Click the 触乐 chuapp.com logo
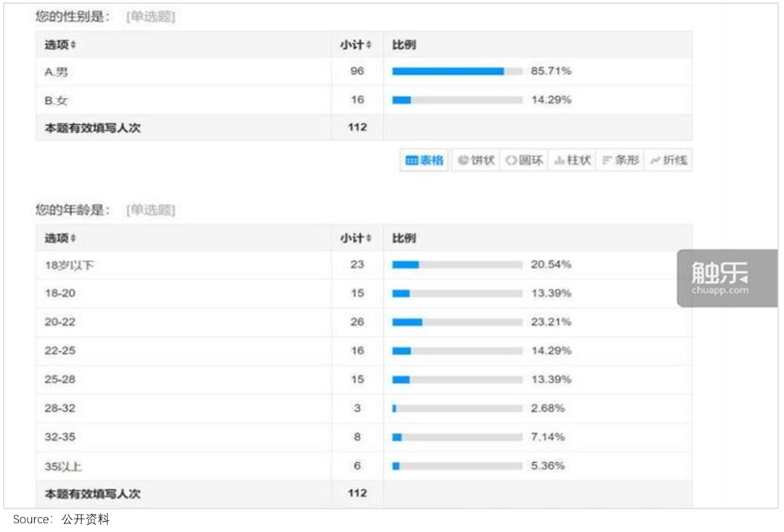784x532 pixels. pos(727,277)
